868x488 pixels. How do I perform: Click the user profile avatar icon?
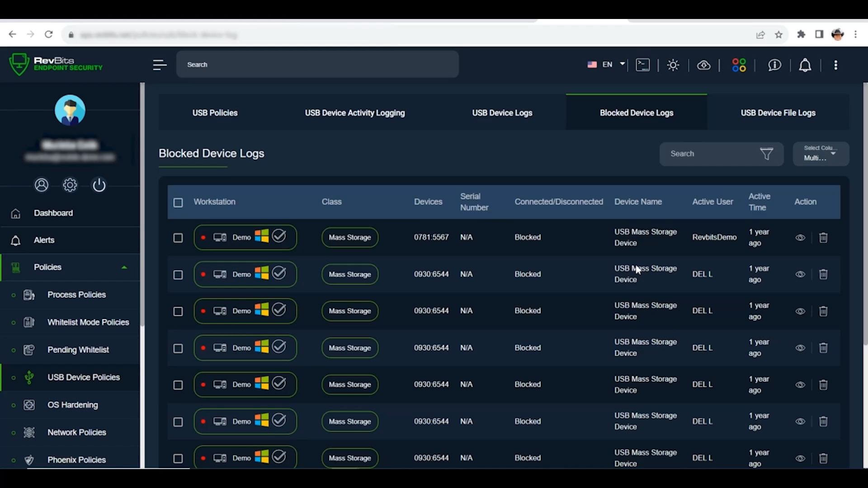click(x=71, y=111)
